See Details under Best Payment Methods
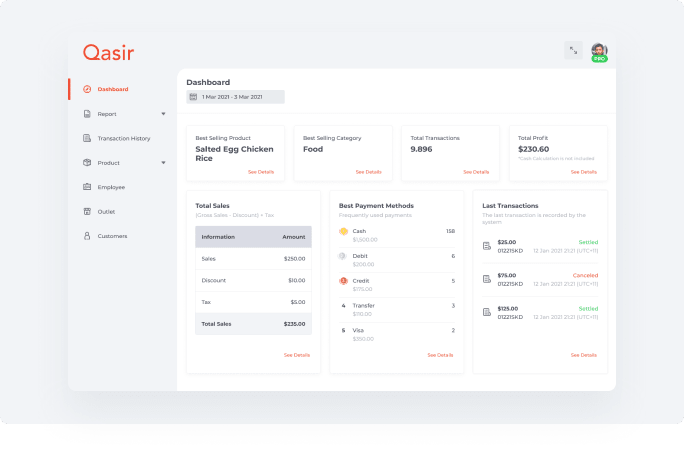 440,355
